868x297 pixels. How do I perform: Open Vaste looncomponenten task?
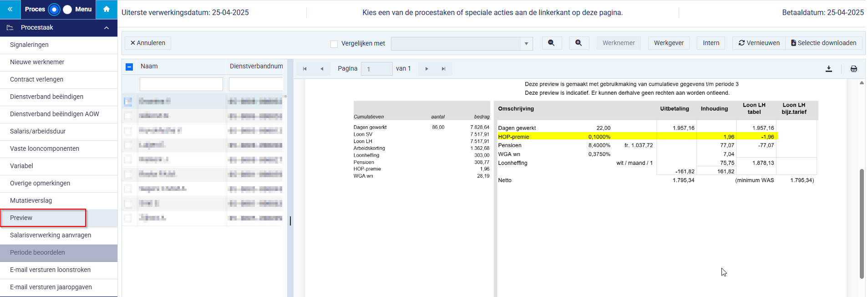(x=59, y=148)
